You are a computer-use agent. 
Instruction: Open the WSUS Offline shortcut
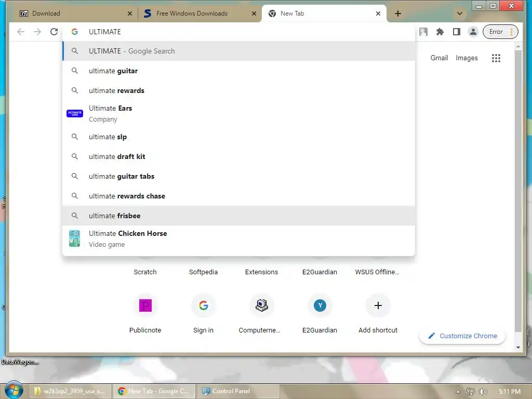pyautogui.click(x=377, y=272)
